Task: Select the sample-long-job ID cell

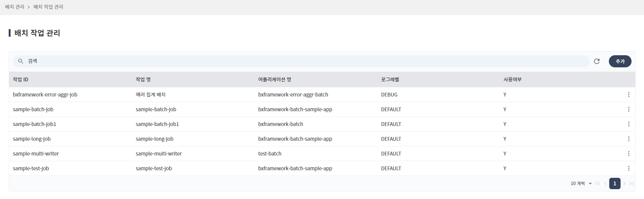Action: (32, 139)
